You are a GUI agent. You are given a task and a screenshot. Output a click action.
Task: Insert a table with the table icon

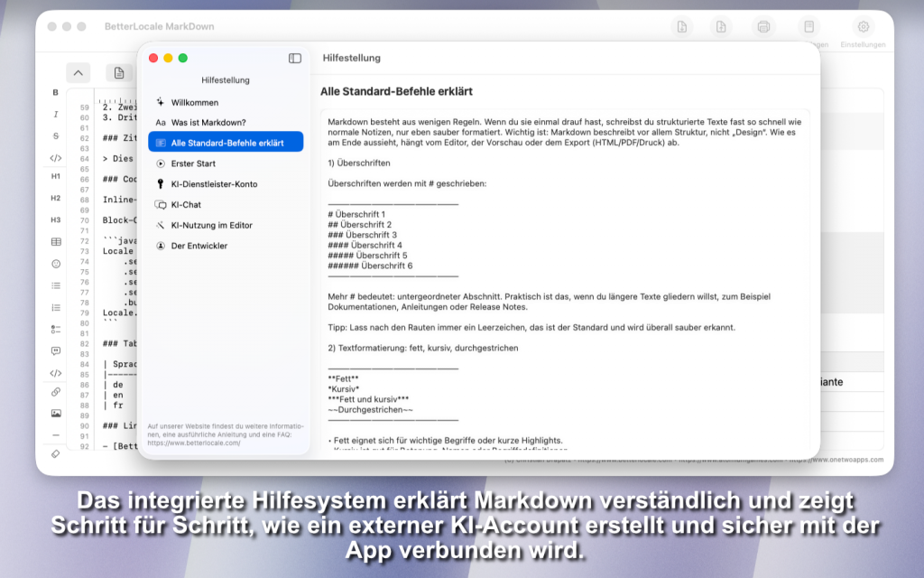tap(55, 242)
